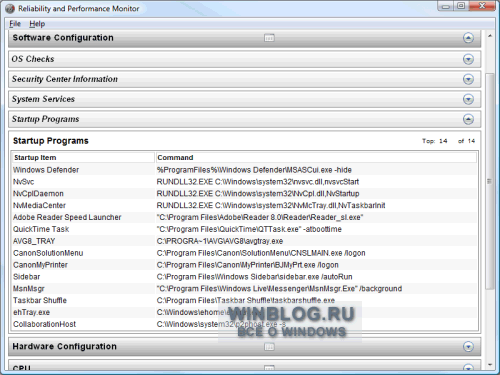Click the avgtray.exe command cell
The height and width of the screenshot is (375, 500).
click(x=220, y=241)
